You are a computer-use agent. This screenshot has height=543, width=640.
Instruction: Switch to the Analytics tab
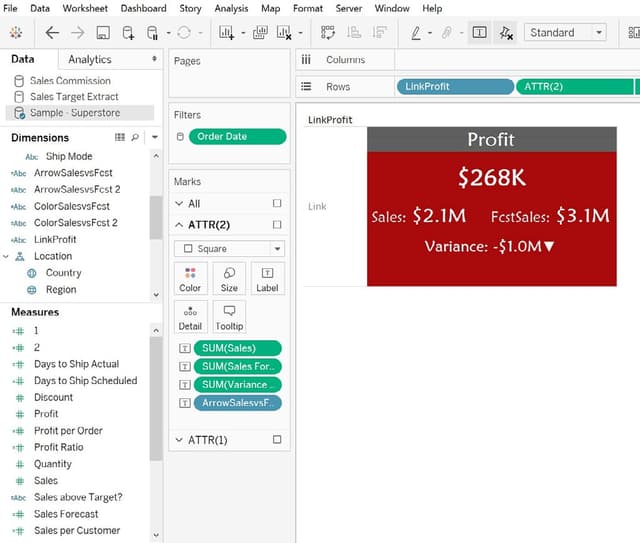point(90,60)
